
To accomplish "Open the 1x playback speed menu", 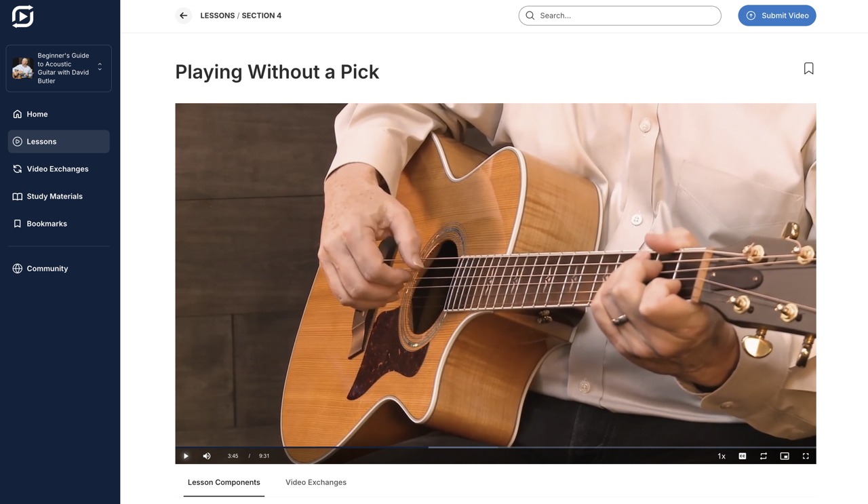I will [722, 456].
